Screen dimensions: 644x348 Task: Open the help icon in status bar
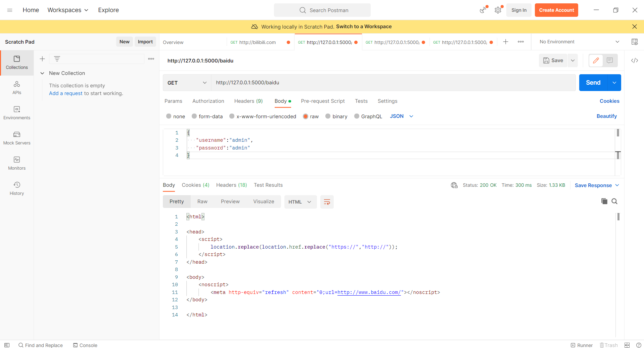tap(639, 345)
